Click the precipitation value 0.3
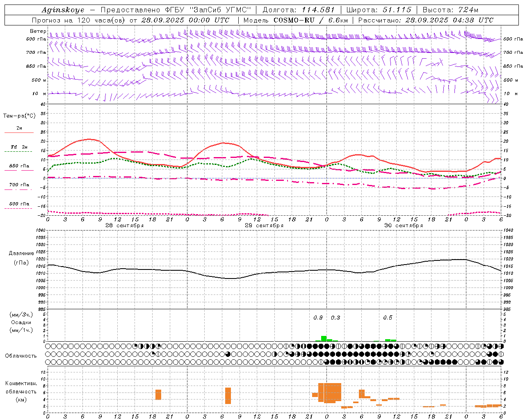525x420 pixels. [x=336, y=318]
